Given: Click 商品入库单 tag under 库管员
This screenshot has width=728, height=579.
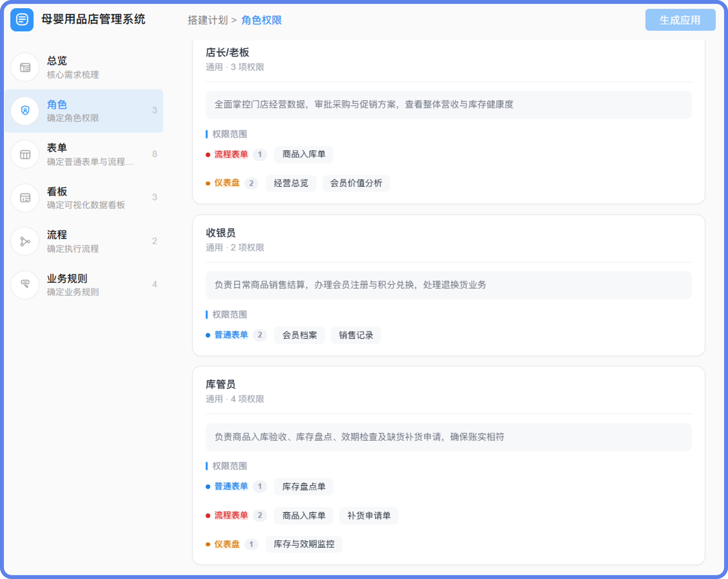Looking at the screenshot, I should (303, 516).
